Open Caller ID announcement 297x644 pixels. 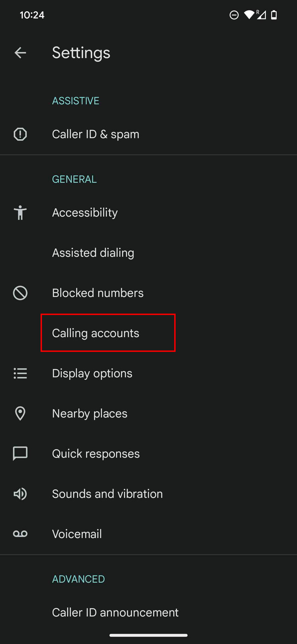point(115,612)
